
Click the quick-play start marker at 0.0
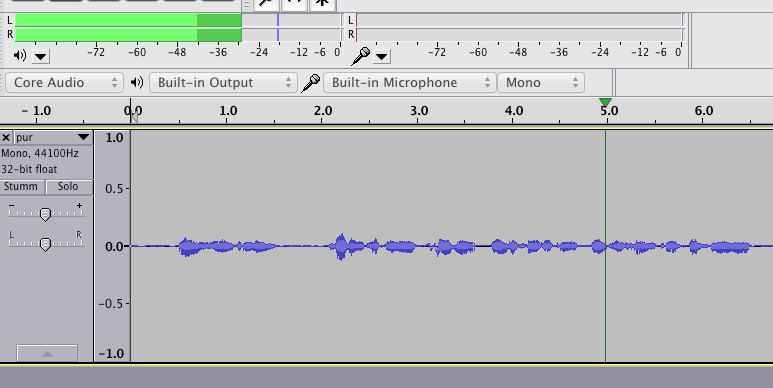[134, 116]
